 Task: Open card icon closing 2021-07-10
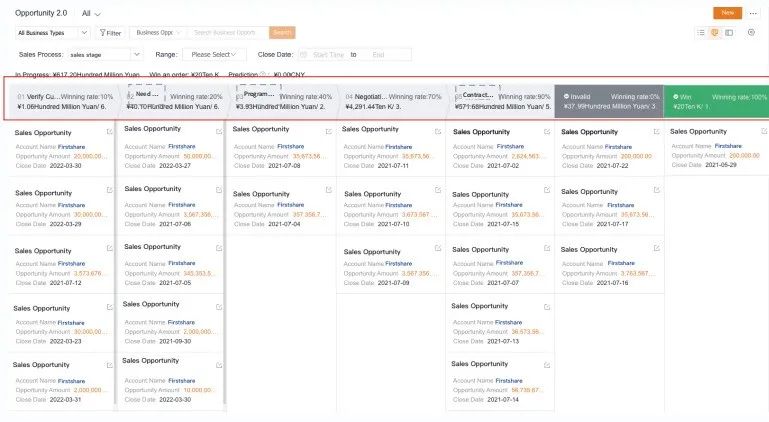coord(437,190)
